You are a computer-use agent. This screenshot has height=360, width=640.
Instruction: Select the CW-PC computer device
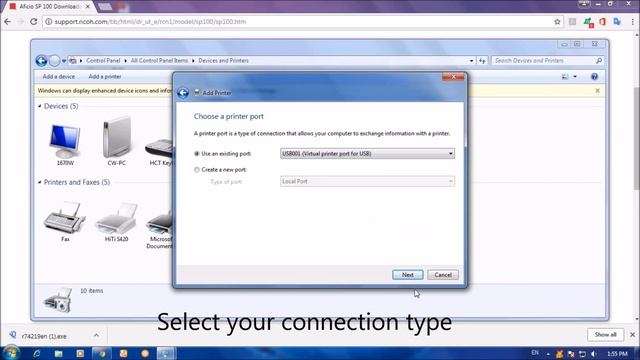tap(117, 142)
